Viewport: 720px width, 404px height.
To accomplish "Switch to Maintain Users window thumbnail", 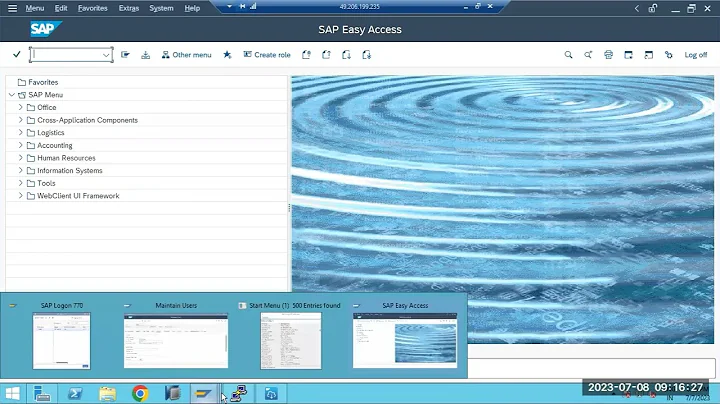I will tap(176, 340).
